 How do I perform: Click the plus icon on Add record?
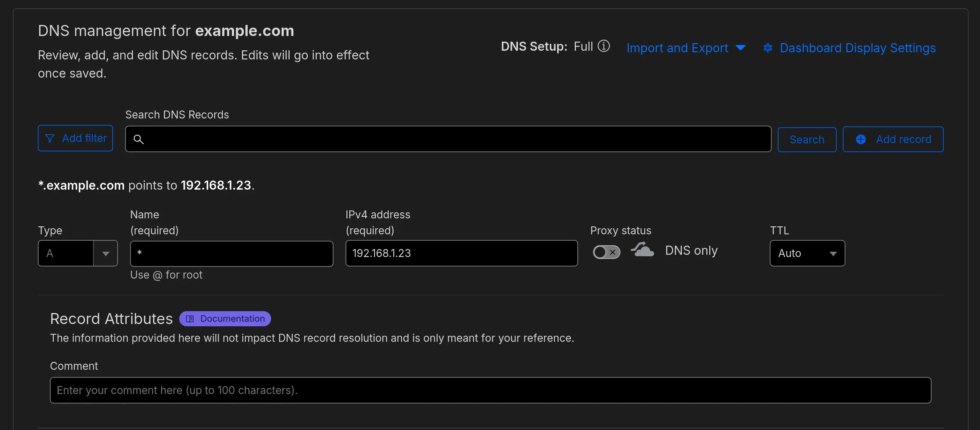click(861, 139)
